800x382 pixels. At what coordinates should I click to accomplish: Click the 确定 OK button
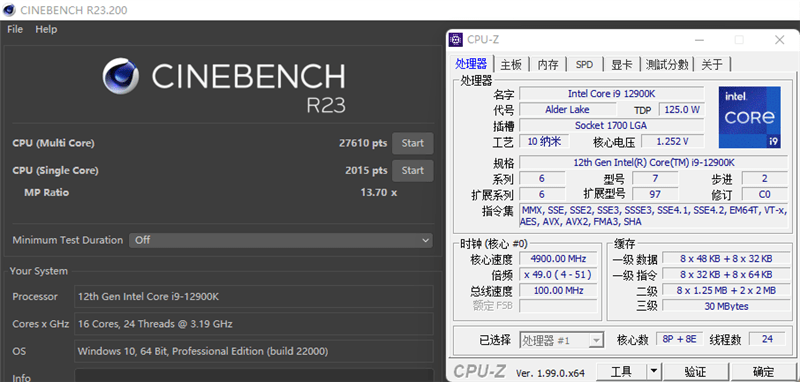tap(763, 372)
